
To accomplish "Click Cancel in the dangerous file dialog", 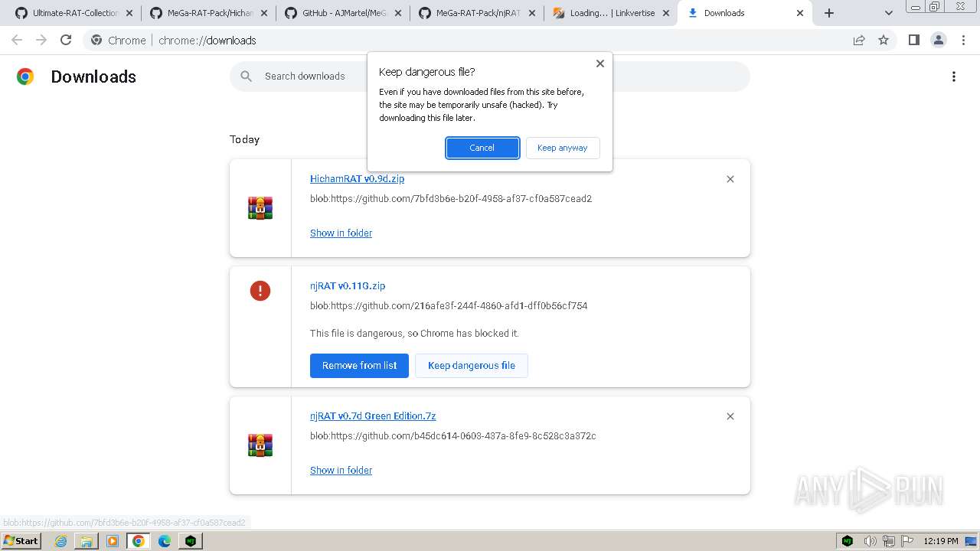I will point(482,148).
